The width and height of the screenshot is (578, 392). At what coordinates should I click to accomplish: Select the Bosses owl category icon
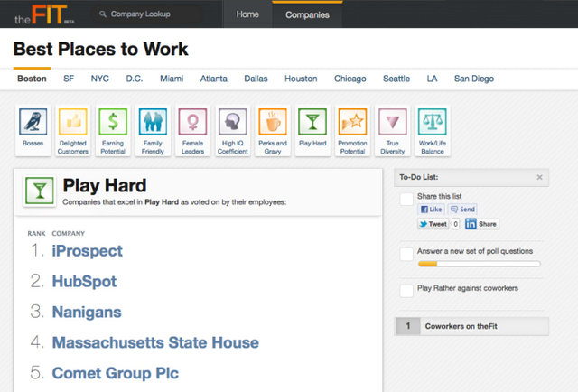click(33, 122)
